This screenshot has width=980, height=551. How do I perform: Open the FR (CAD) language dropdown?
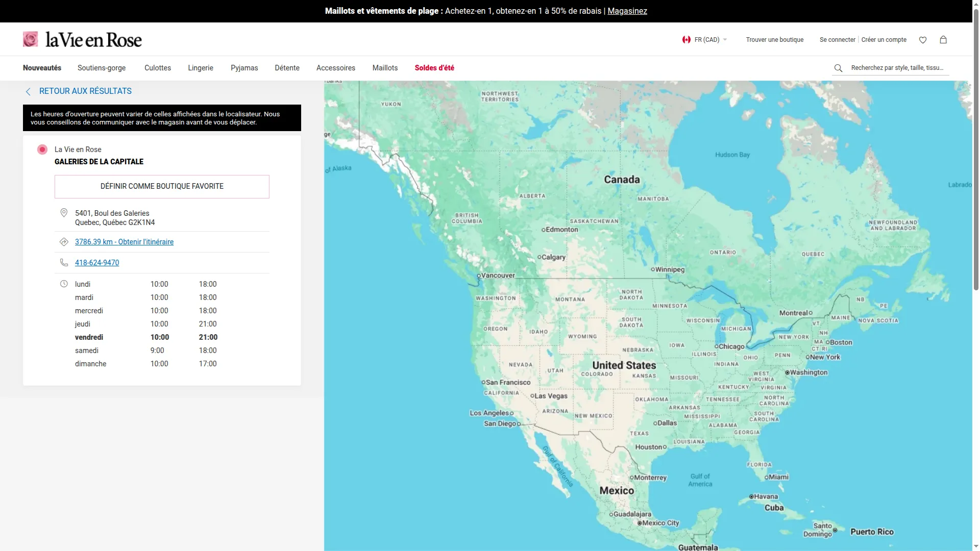(x=705, y=40)
